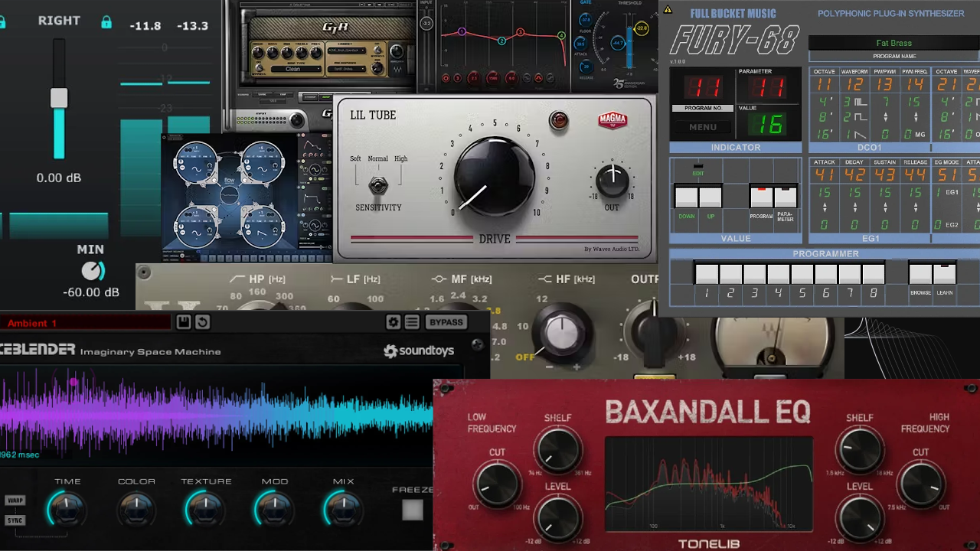Click the SpaceBlender TIME knob
The image size is (980, 551).
[67, 508]
